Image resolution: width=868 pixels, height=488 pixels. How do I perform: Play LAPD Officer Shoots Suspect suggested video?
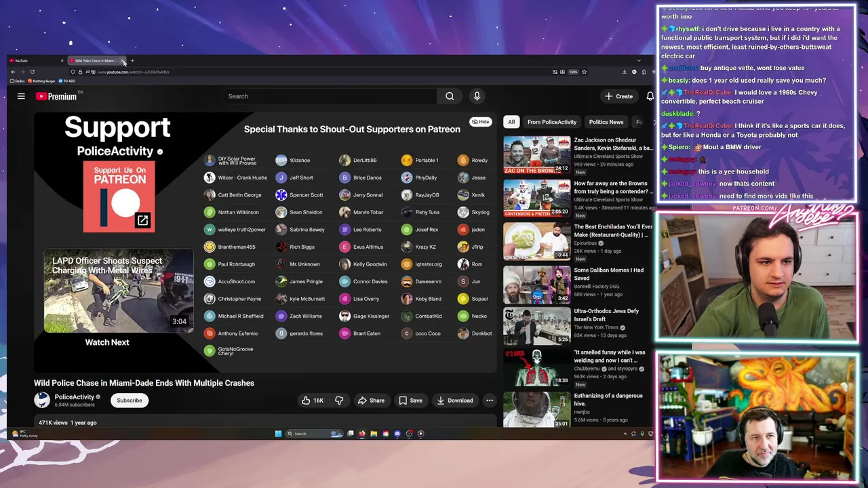pos(119,291)
